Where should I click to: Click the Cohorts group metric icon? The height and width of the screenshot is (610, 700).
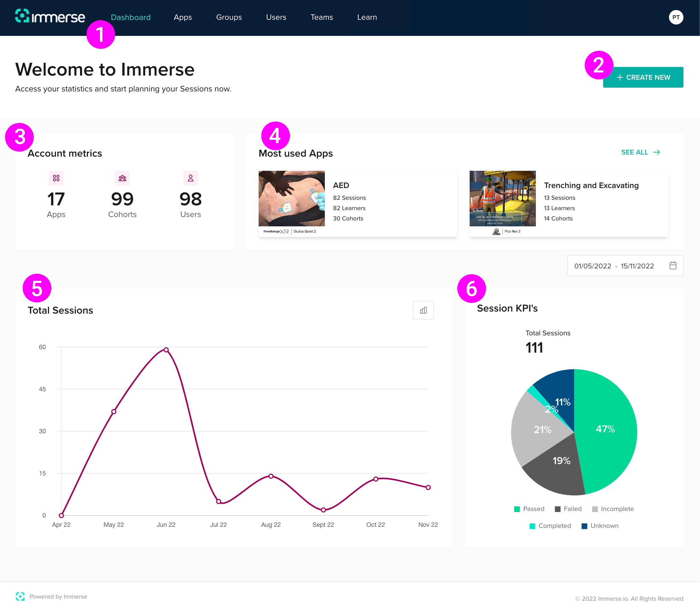click(122, 178)
